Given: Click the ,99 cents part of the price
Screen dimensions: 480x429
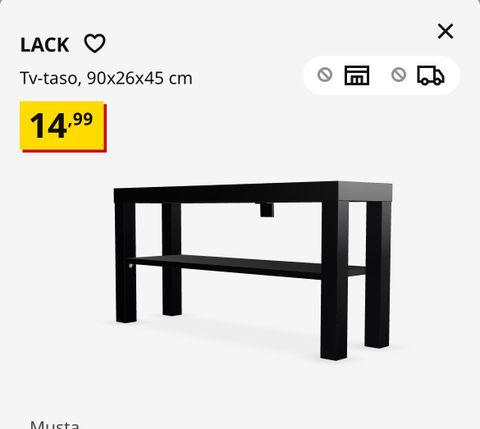Looking at the screenshot, I should coord(81,119).
